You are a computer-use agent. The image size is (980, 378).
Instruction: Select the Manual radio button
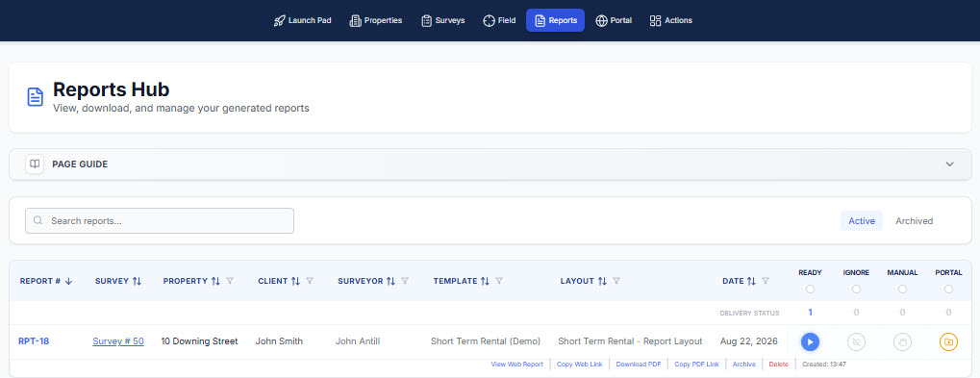[x=902, y=290]
